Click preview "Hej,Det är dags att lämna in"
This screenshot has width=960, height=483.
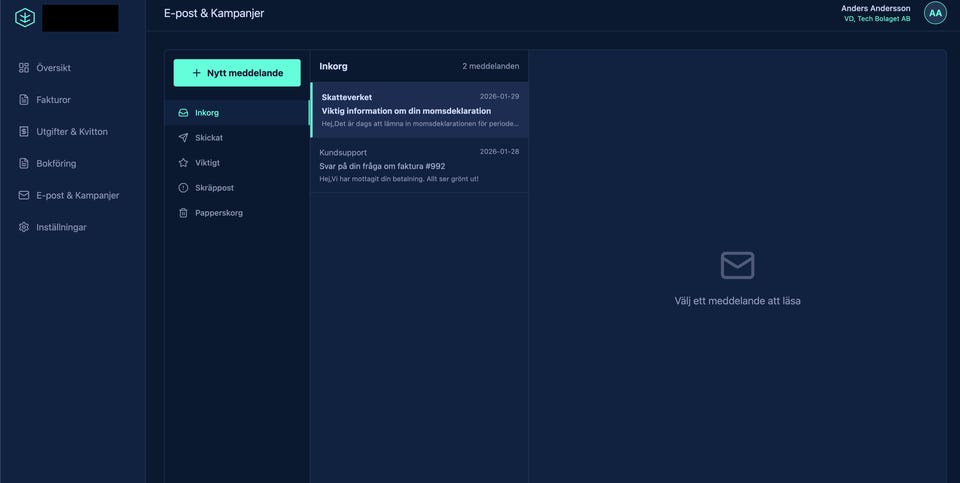[420, 124]
